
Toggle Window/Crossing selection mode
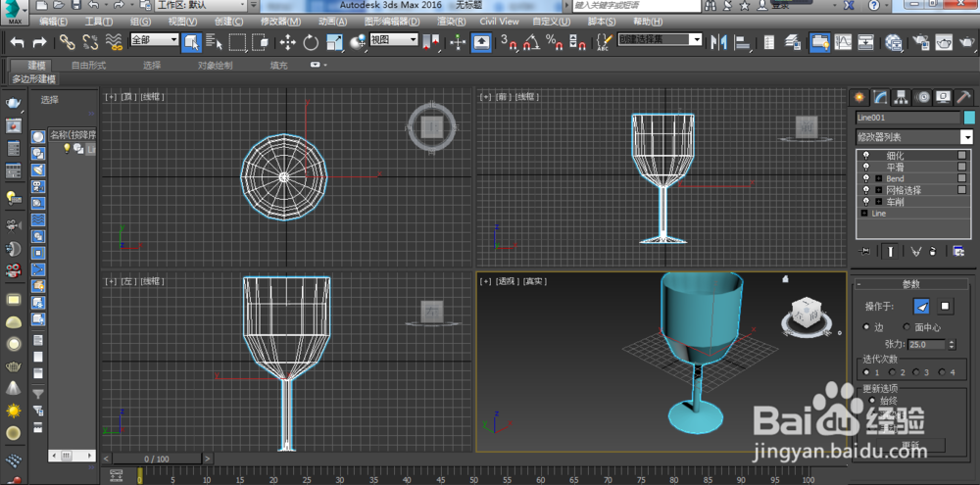260,42
